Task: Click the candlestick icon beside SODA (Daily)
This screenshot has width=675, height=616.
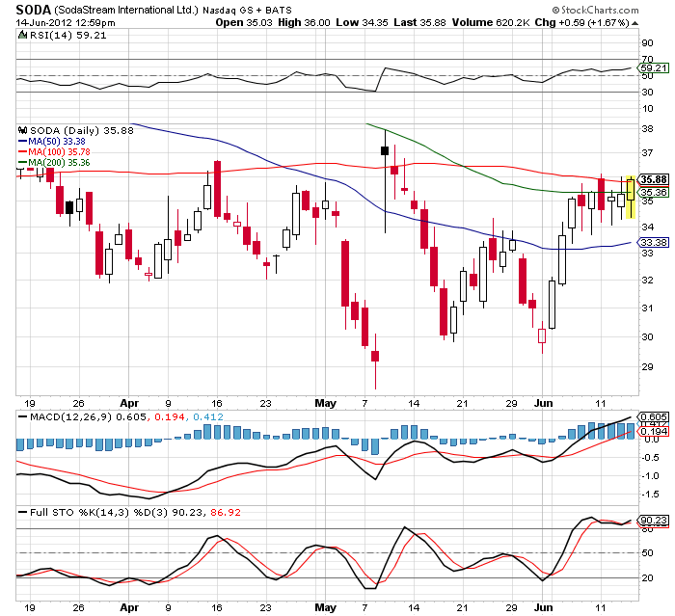Action: point(23,130)
